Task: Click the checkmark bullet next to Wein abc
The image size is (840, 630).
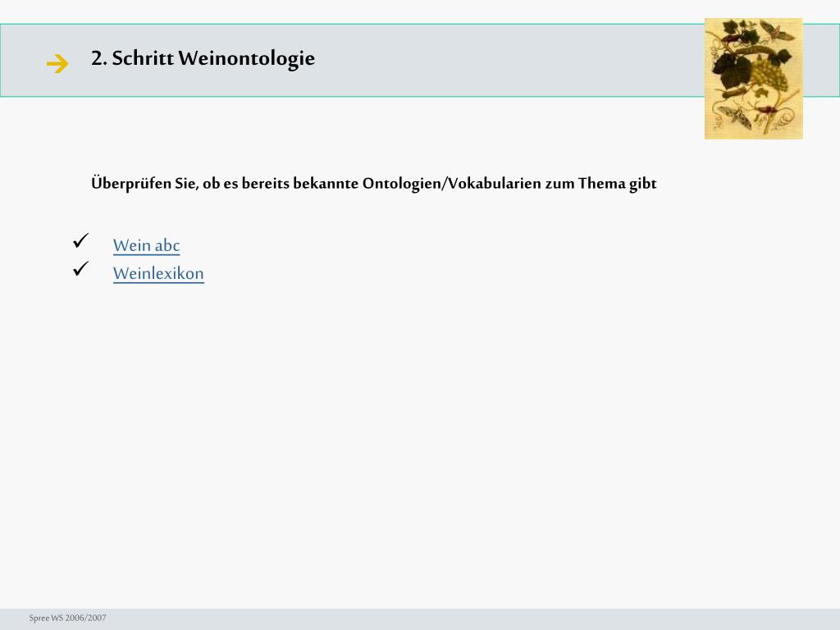Action: [81, 240]
